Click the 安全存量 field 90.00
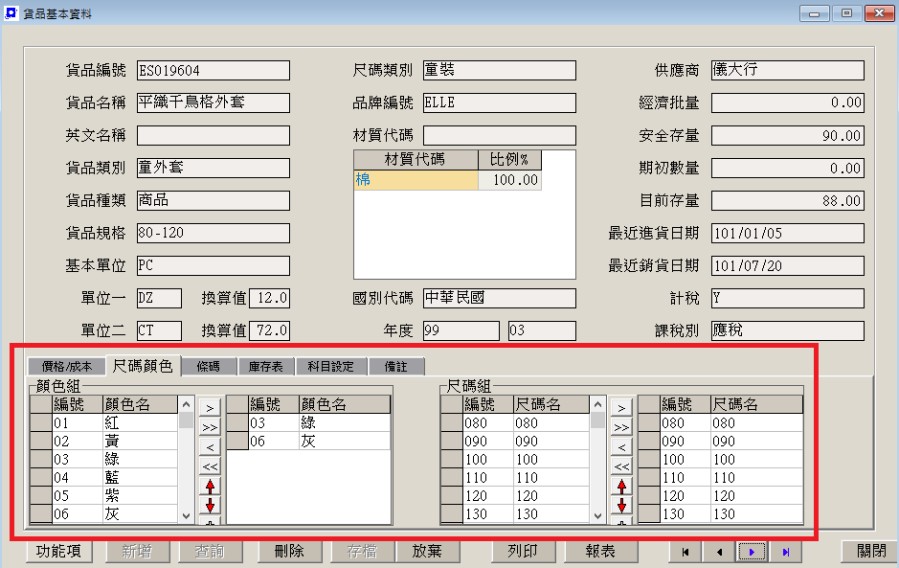This screenshot has width=899, height=568. 787,136
